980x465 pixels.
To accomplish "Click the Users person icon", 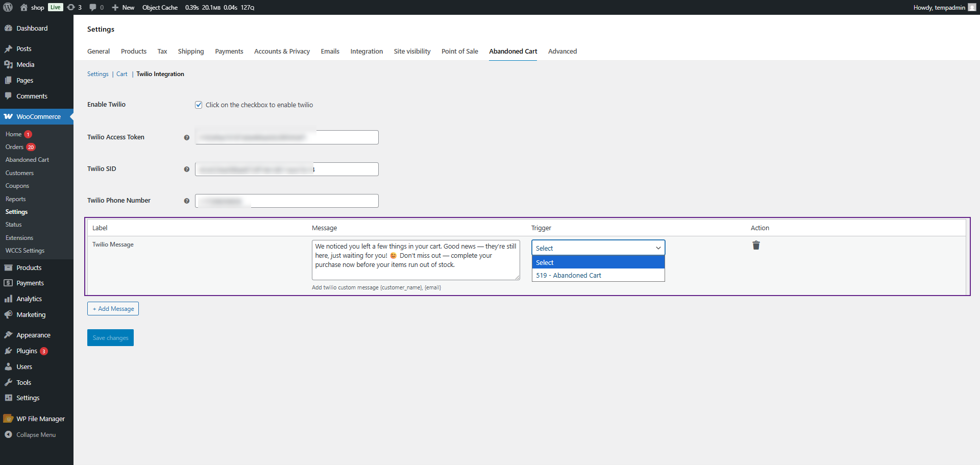I will (8, 366).
